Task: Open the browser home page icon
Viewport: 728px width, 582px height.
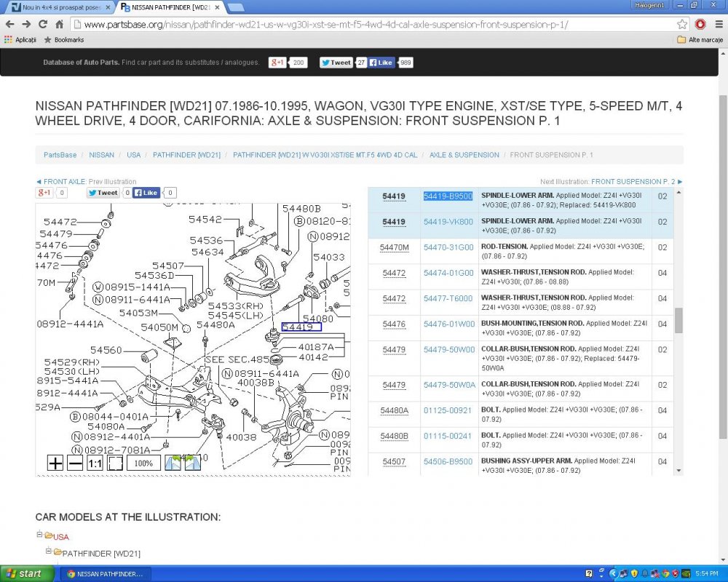Action: [60, 24]
